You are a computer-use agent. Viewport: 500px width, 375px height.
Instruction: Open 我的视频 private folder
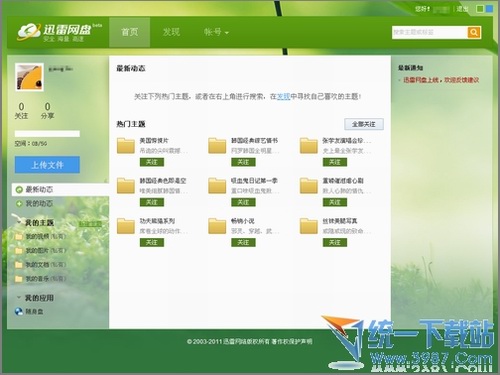coord(40,236)
